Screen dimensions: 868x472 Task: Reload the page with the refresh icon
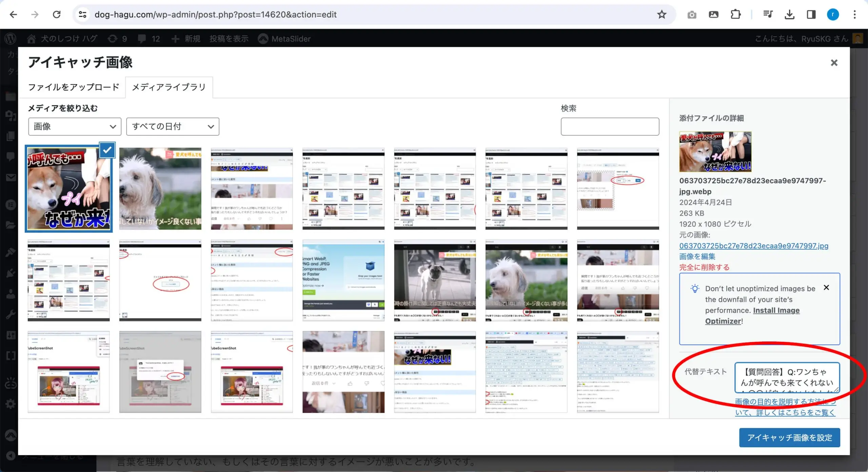point(57,15)
